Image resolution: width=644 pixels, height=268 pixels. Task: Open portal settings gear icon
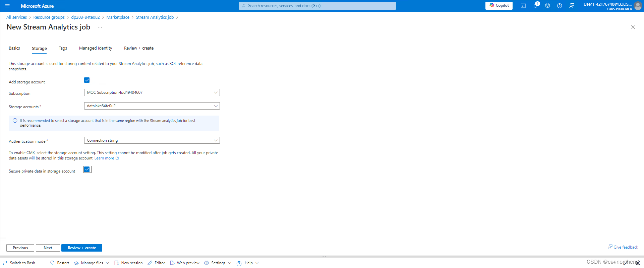click(547, 6)
